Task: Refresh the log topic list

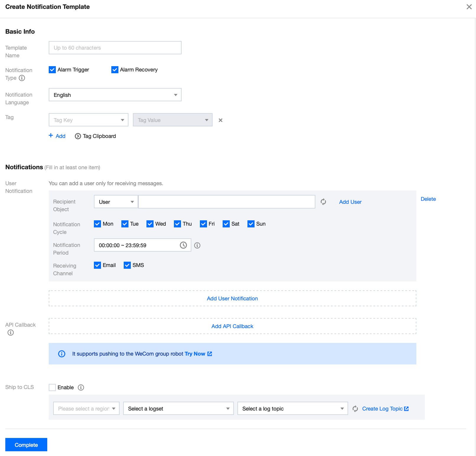Action: pyautogui.click(x=355, y=409)
